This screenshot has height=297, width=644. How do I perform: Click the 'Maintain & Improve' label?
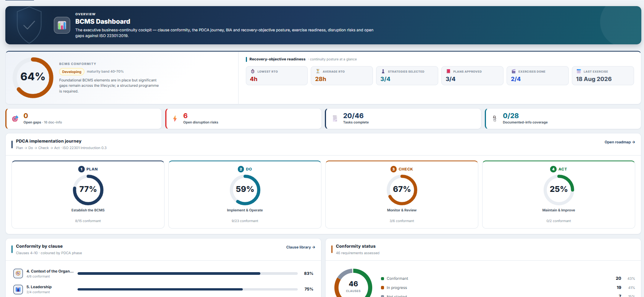coord(558,210)
